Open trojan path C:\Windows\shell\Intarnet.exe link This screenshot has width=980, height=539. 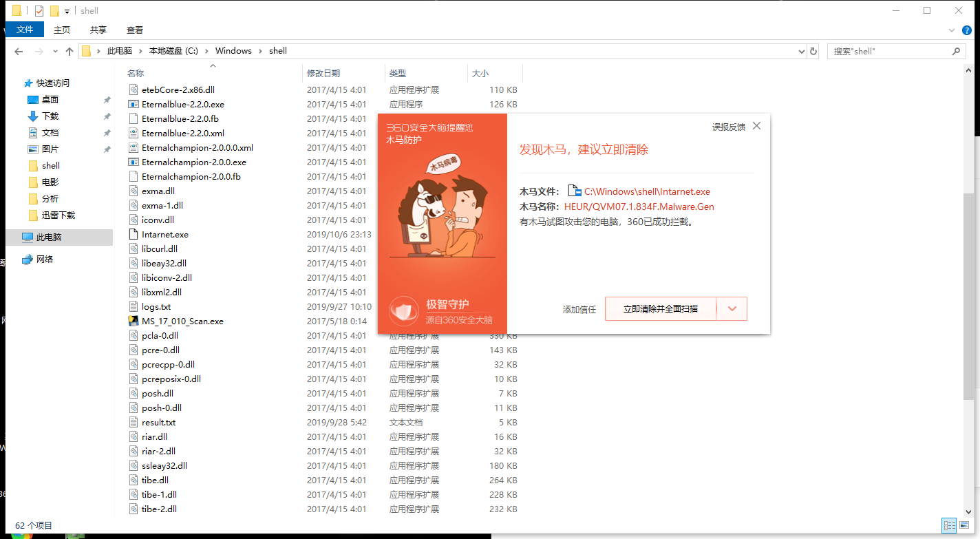pos(647,191)
